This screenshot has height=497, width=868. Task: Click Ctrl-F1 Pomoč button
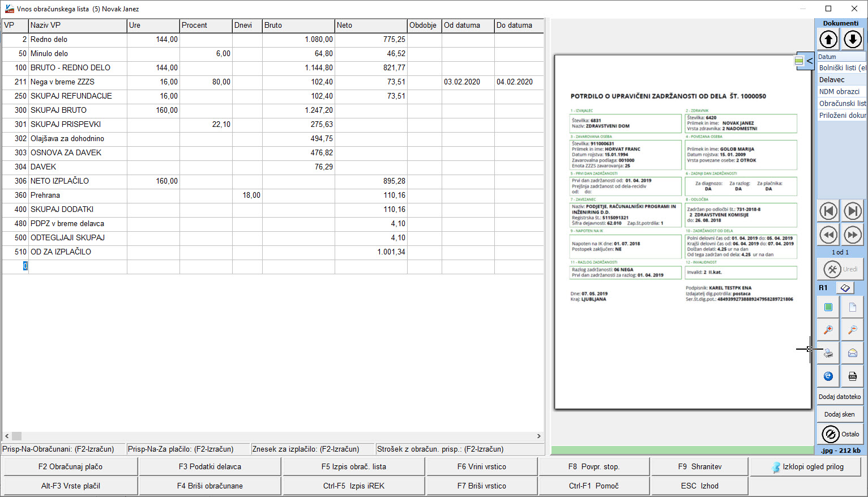tap(594, 486)
